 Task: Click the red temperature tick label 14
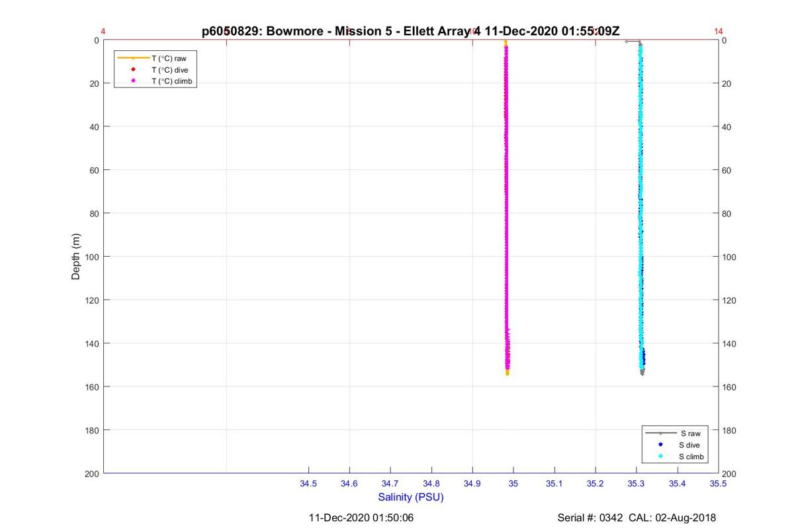click(x=719, y=31)
